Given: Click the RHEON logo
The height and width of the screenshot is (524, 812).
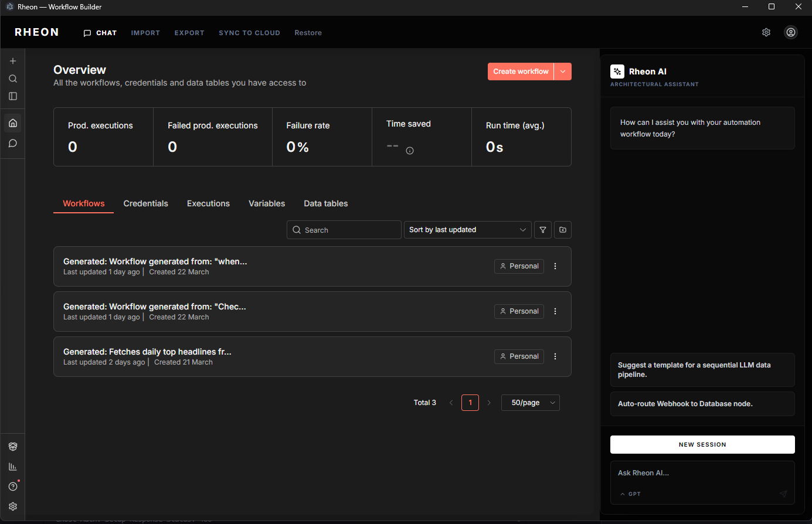Looking at the screenshot, I should (37, 32).
